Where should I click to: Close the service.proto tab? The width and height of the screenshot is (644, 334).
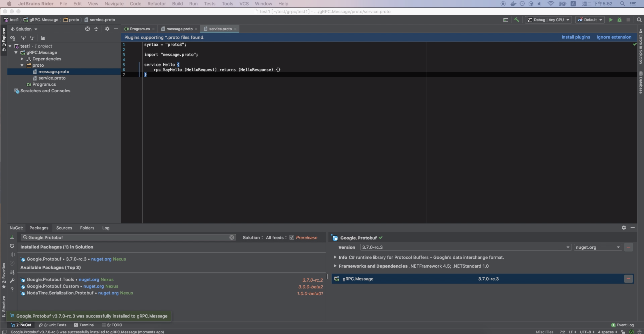235,29
